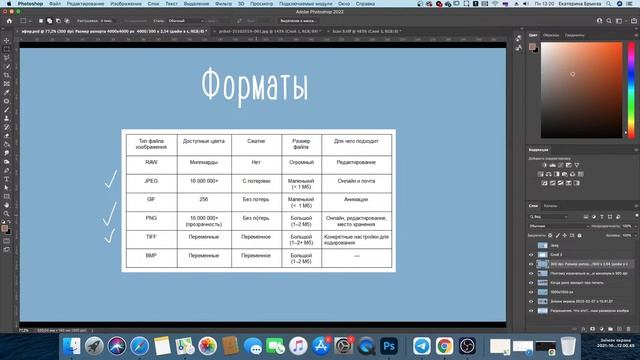
Task: Add a Brightness/Contrast adjustment
Action: click(544, 165)
